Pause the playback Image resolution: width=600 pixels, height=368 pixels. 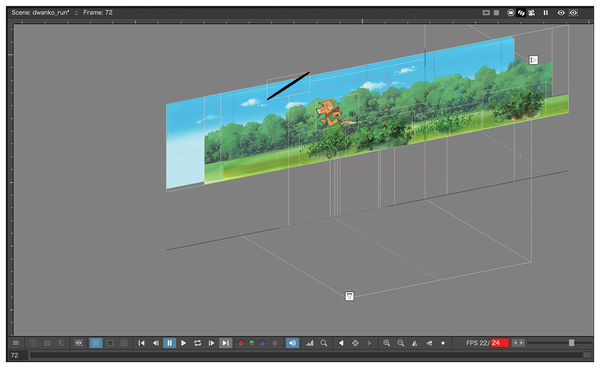coord(170,343)
